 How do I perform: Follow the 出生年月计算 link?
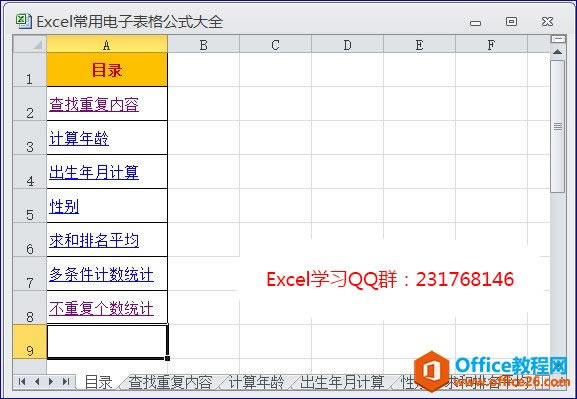94,173
